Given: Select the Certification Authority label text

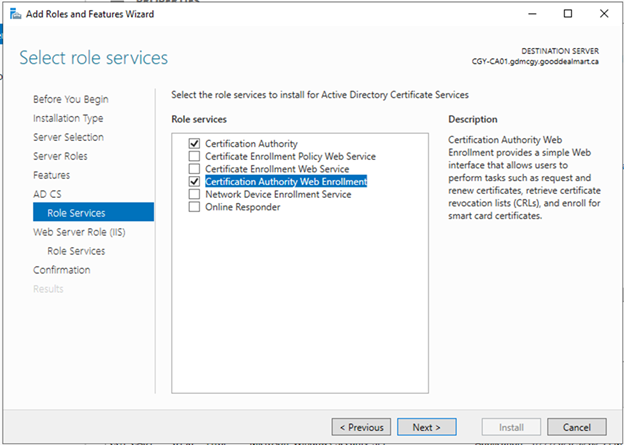Looking at the screenshot, I should coord(252,144).
